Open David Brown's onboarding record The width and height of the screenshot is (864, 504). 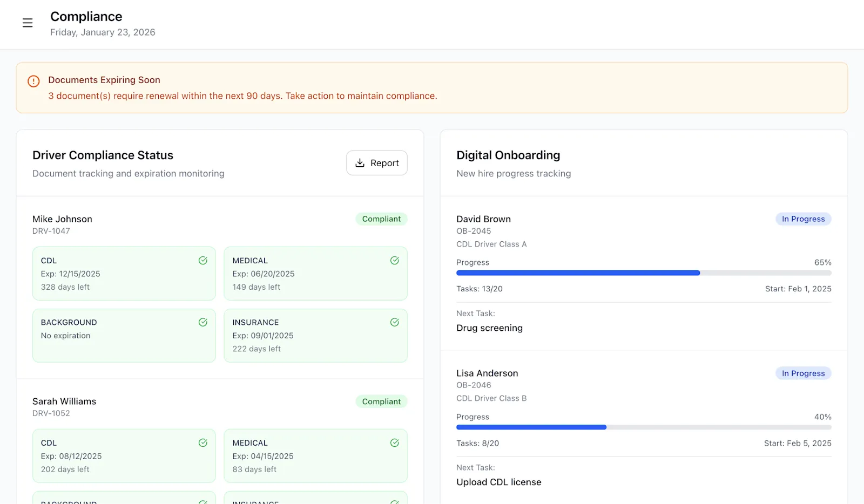coord(483,219)
